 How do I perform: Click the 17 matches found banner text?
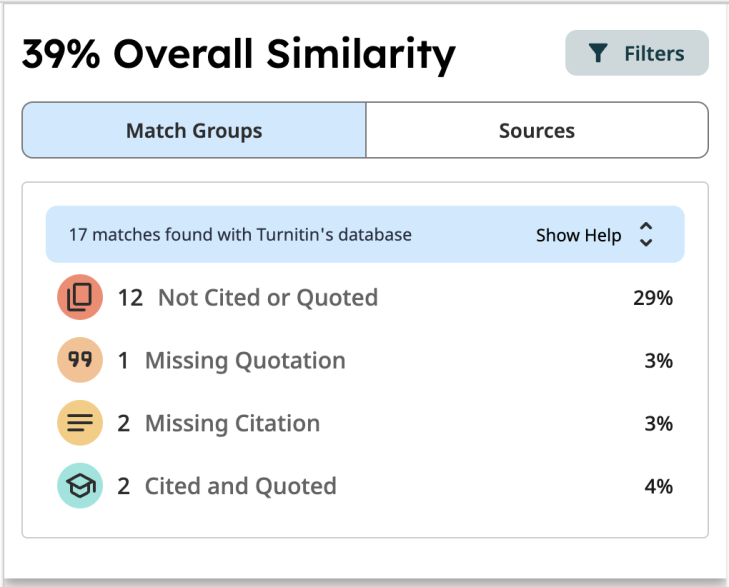[240, 235]
